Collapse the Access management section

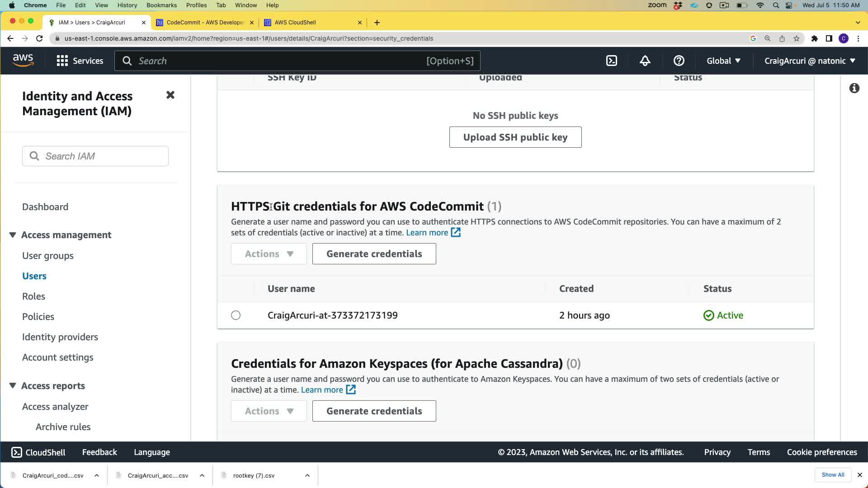coord(13,235)
